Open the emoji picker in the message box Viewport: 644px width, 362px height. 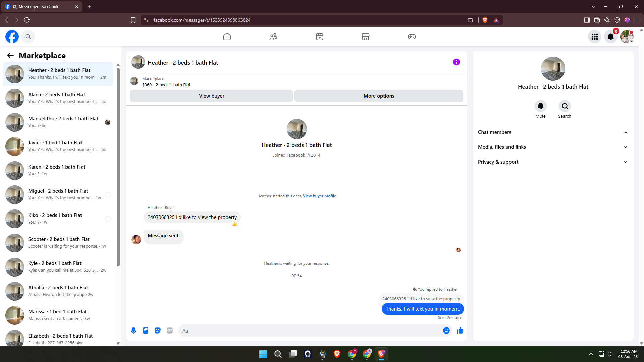pos(446,330)
